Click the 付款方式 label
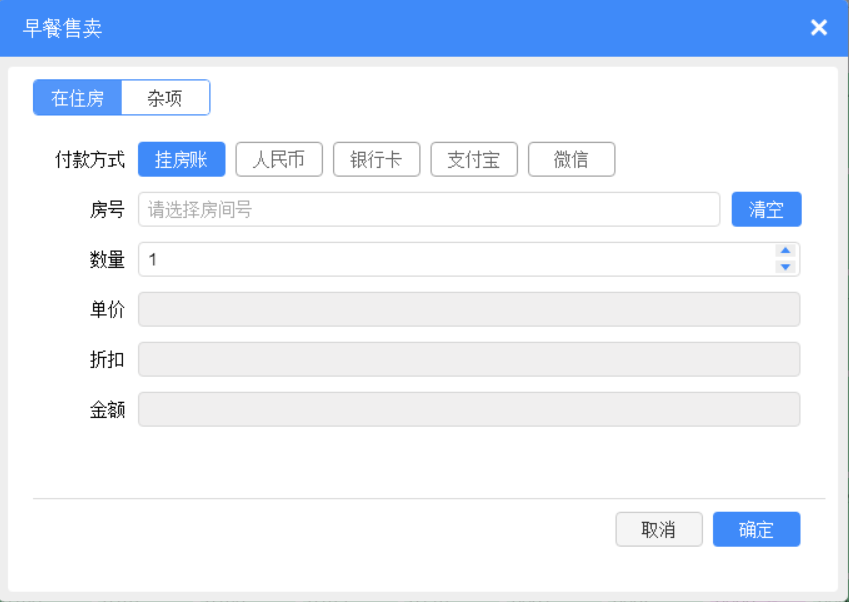Image resolution: width=849 pixels, height=602 pixels. click(x=90, y=160)
